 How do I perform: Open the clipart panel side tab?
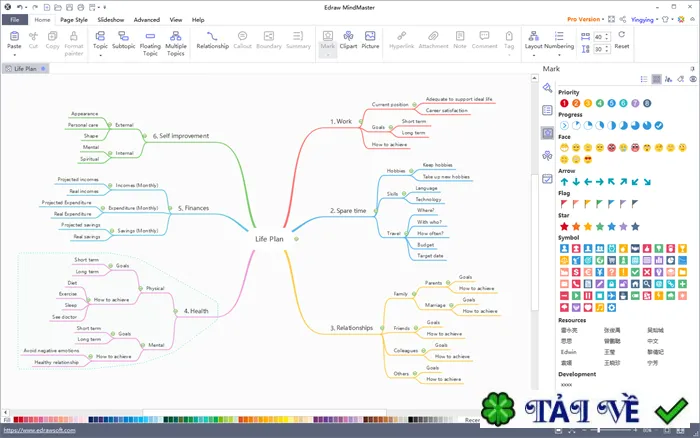[x=547, y=155]
